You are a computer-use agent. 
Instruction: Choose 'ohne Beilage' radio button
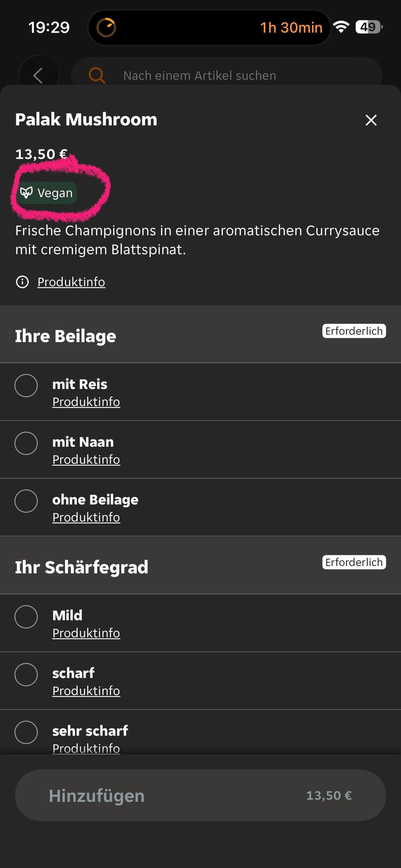coord(26,501)
